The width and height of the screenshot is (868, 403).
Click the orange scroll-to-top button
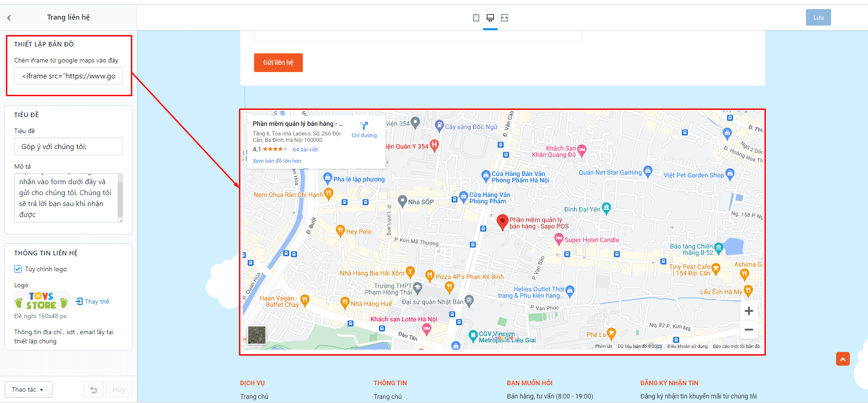pos(843,359)
